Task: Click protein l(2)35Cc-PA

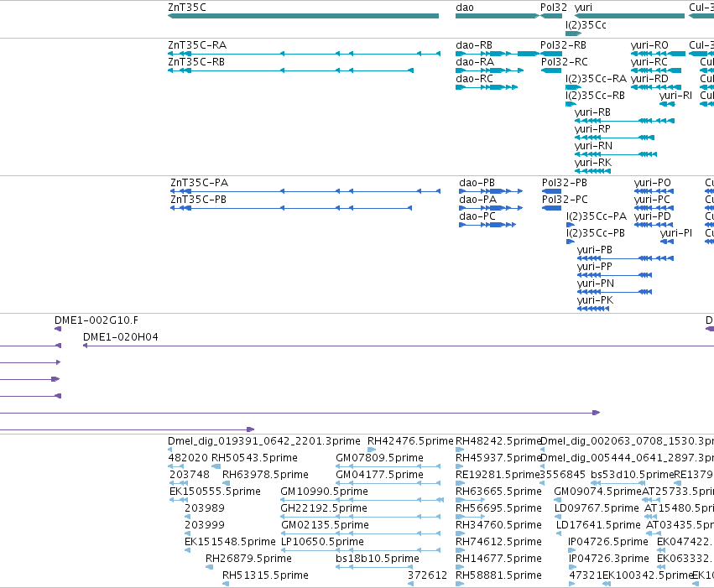Action: 571,226
